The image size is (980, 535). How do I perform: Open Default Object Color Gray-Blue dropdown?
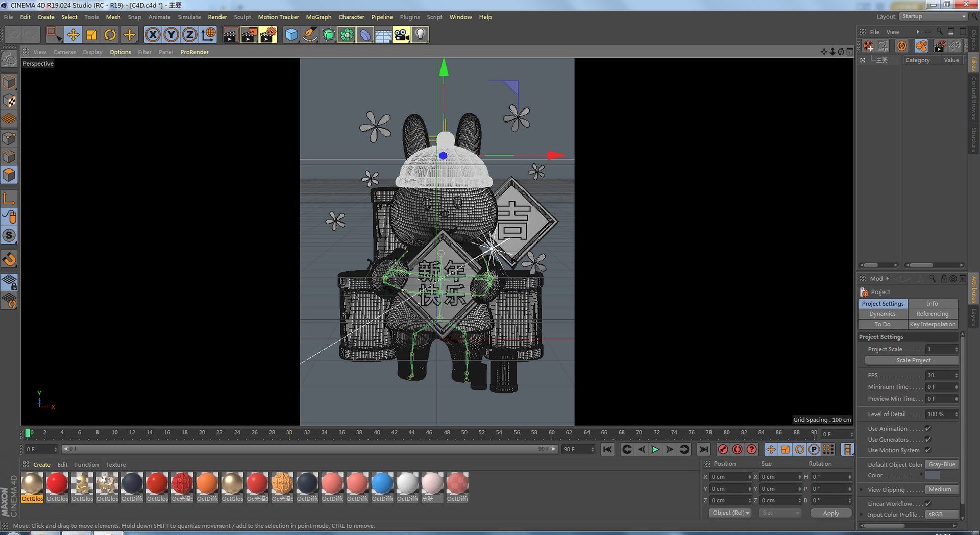(942, 465)
